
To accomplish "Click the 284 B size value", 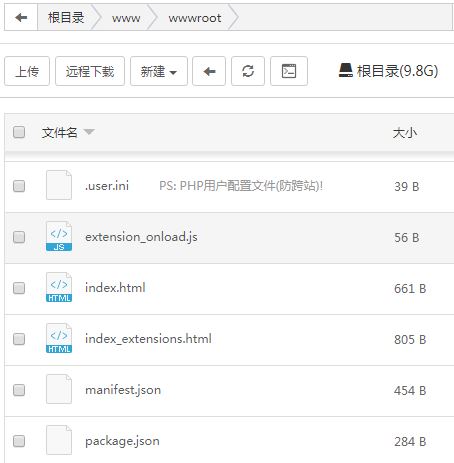I will click(x=410, y=442).
